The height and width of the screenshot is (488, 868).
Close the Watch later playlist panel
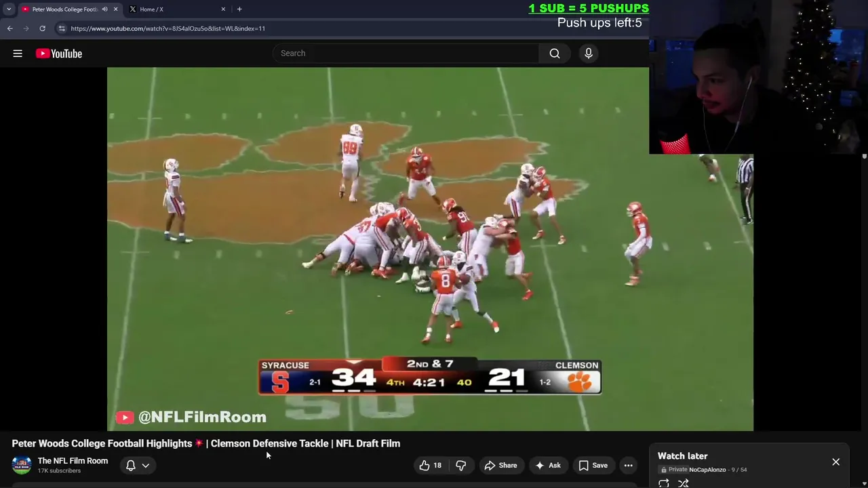(835, 462)
